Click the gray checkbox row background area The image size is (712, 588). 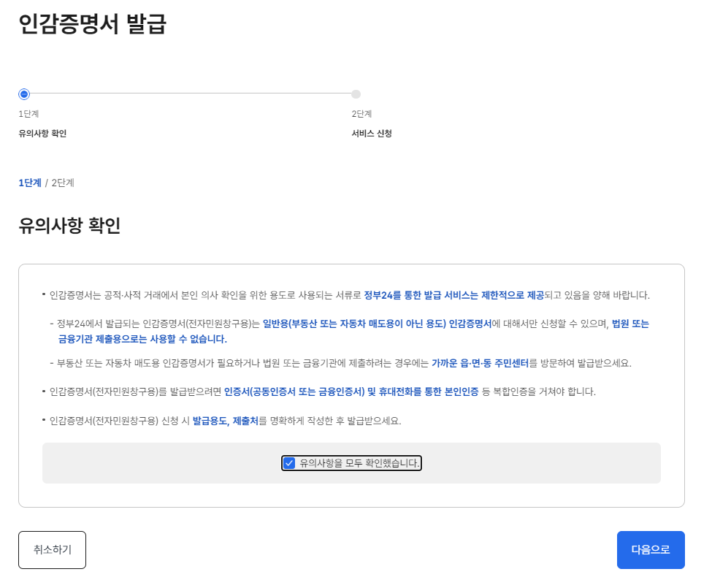coord(146,462)
